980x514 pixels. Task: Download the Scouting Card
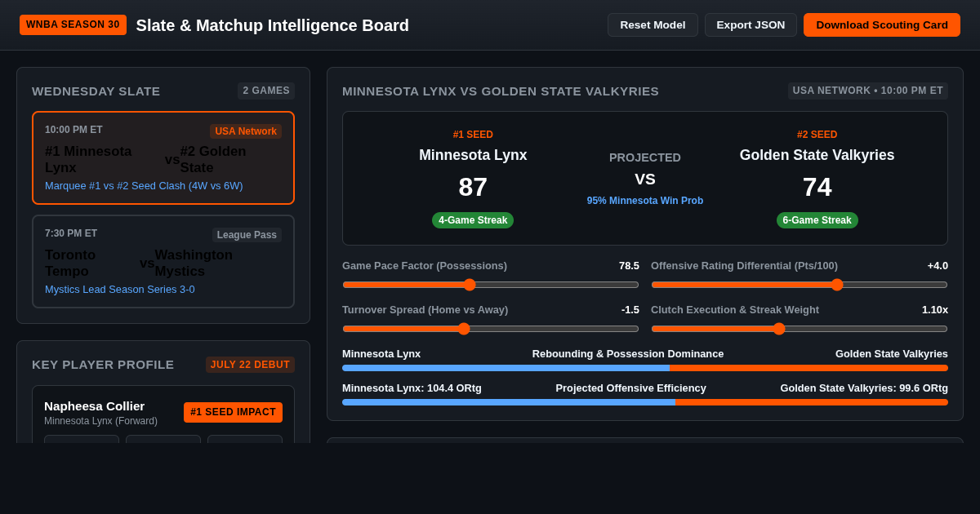coord(882,24)
